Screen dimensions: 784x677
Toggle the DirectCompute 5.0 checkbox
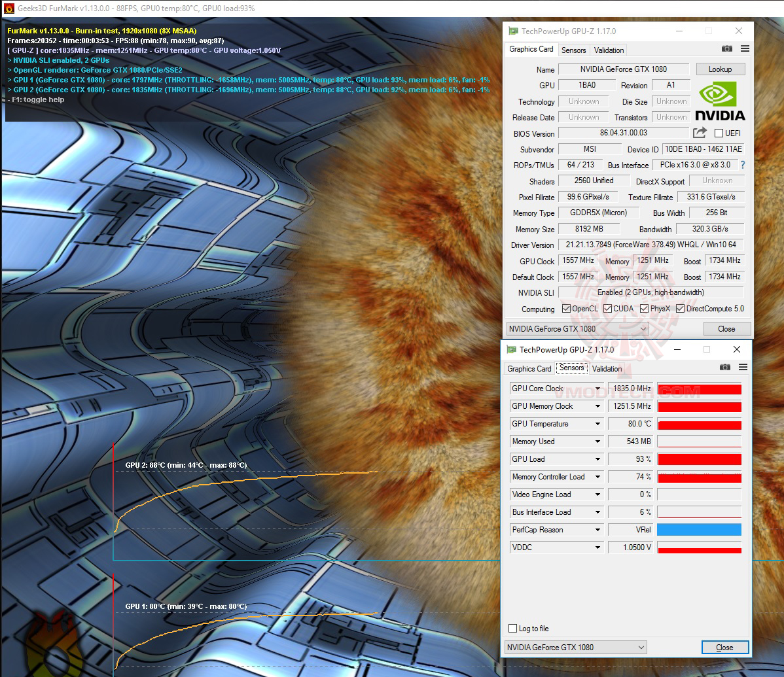coord(680,308)
